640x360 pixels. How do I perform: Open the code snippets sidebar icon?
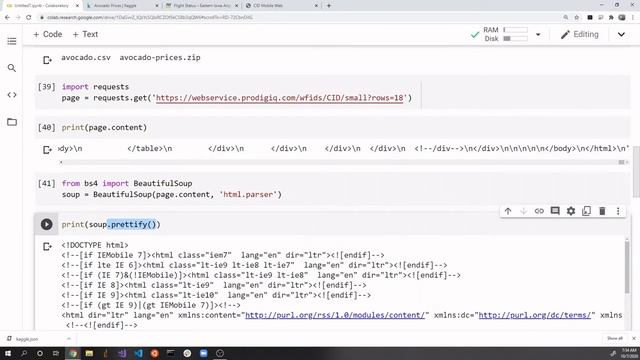point(12,95)
